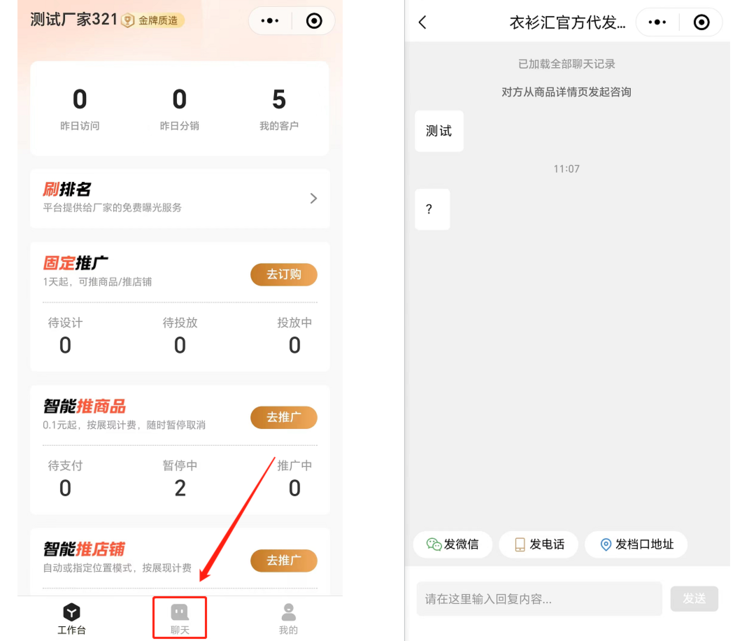Click the 测试 chat message bubble
749x641 pixels.
(439, 131)
